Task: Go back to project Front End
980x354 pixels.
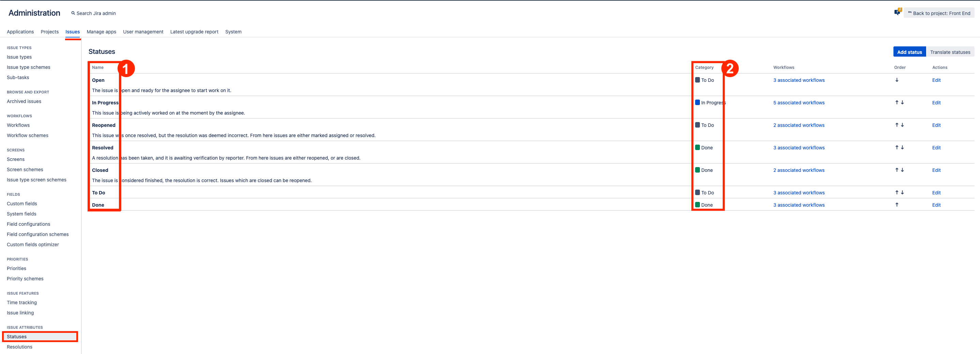Action: [x=938, y=13]
